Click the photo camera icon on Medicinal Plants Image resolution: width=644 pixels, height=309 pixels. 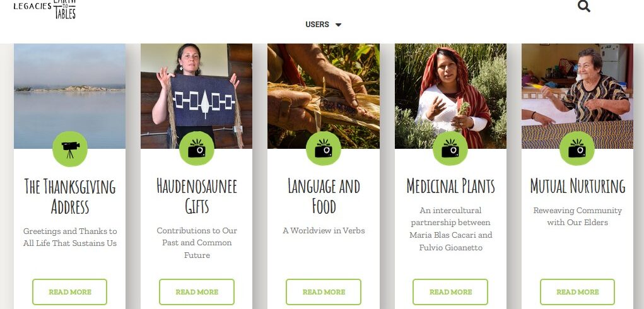coord(450,149)
